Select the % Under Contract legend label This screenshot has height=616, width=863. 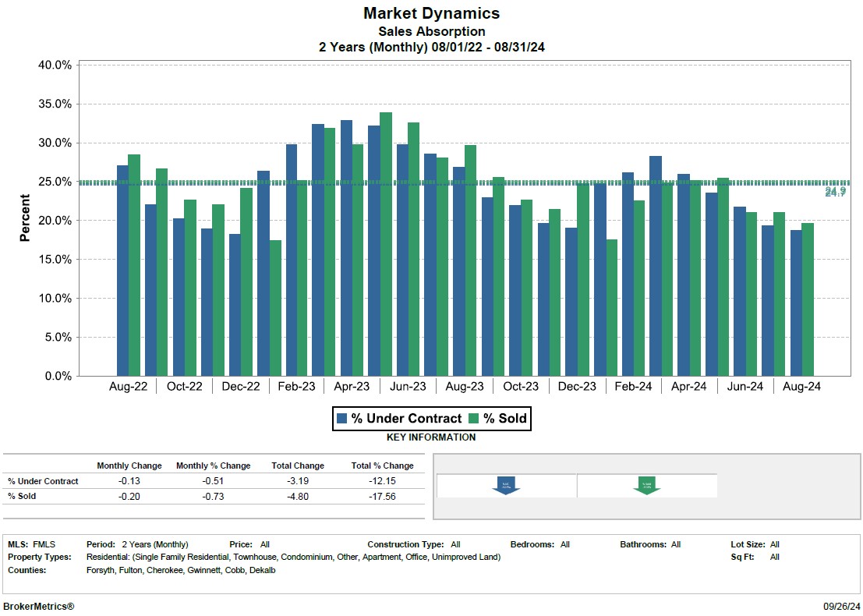pyautogui.click(x=405, y=419)
